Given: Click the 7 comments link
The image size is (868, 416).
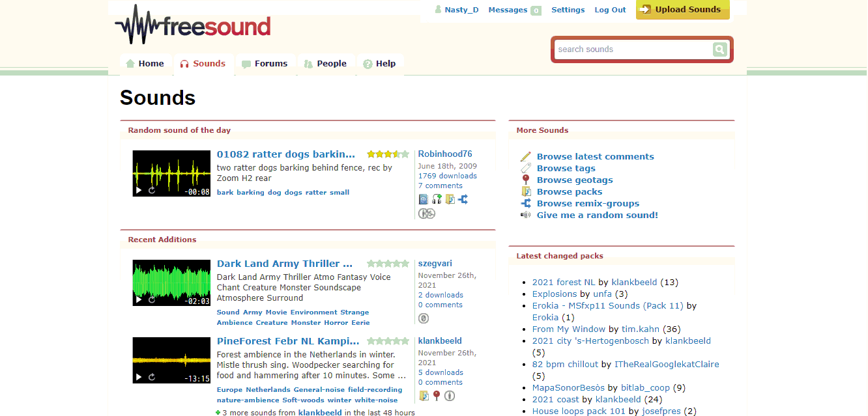Looking at the screenshot, I should click(x=440, y=186).
